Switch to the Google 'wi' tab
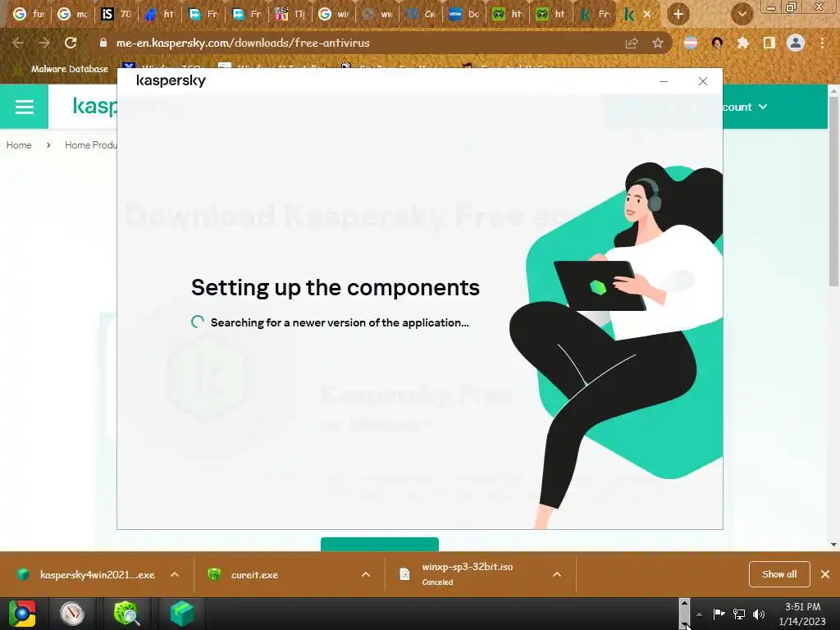This screenshot has height=630, width=840. pos(333,14)
